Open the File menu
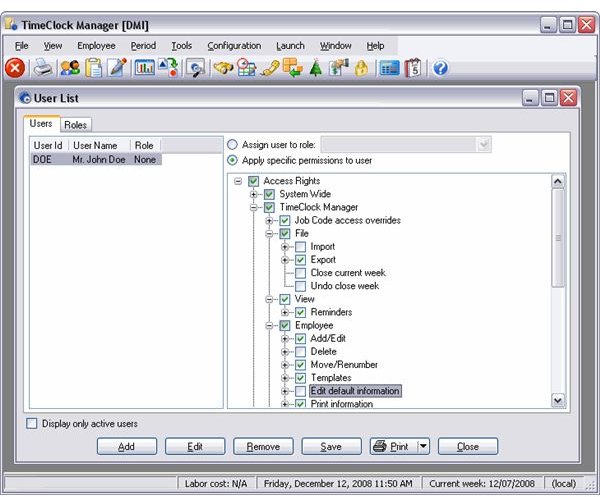Viewport: 600px width, 497px height. [21, 46]
